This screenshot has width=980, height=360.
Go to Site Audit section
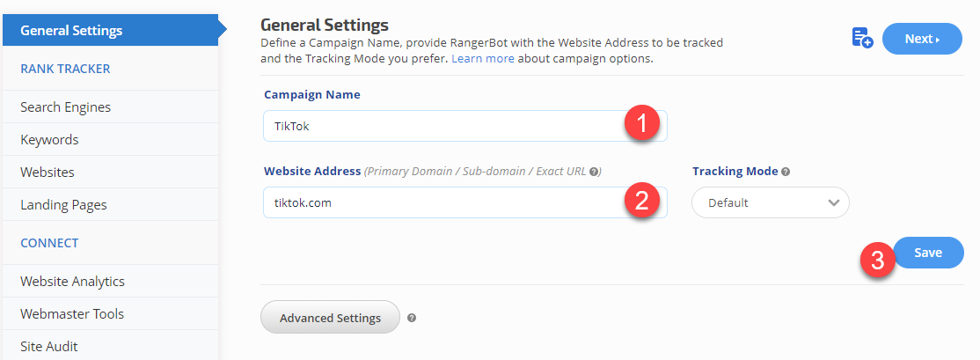tap(49, 347)
